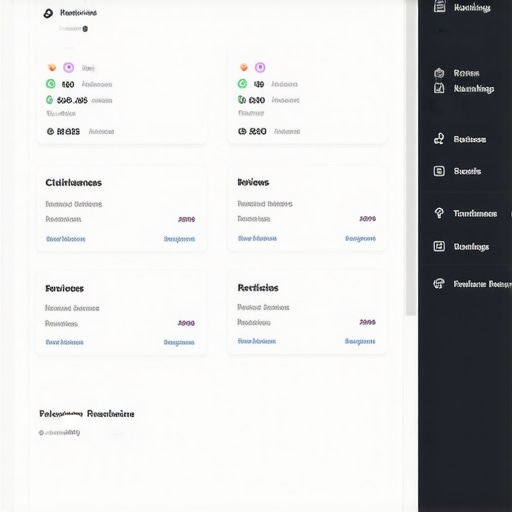Screen dimensions: 512x512
Task: Click the tiny circle icon under the bottom section heading
Action: click(41, 433)
